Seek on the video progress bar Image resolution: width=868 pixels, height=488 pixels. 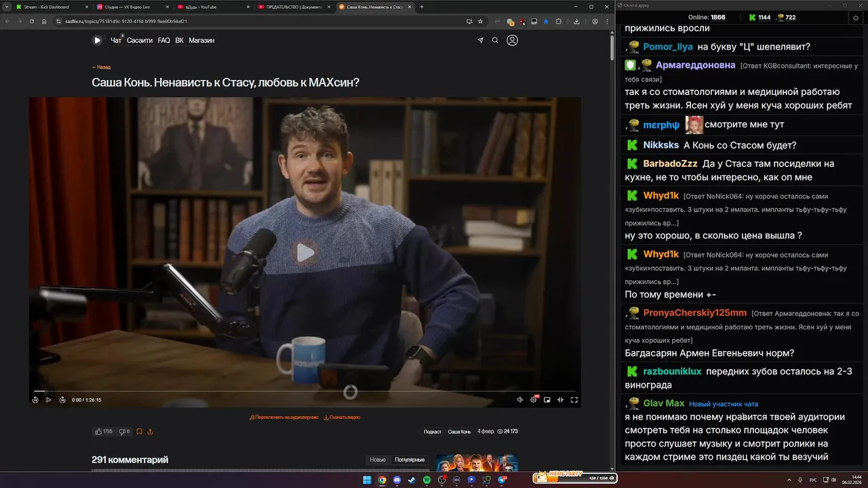point(305,391)
